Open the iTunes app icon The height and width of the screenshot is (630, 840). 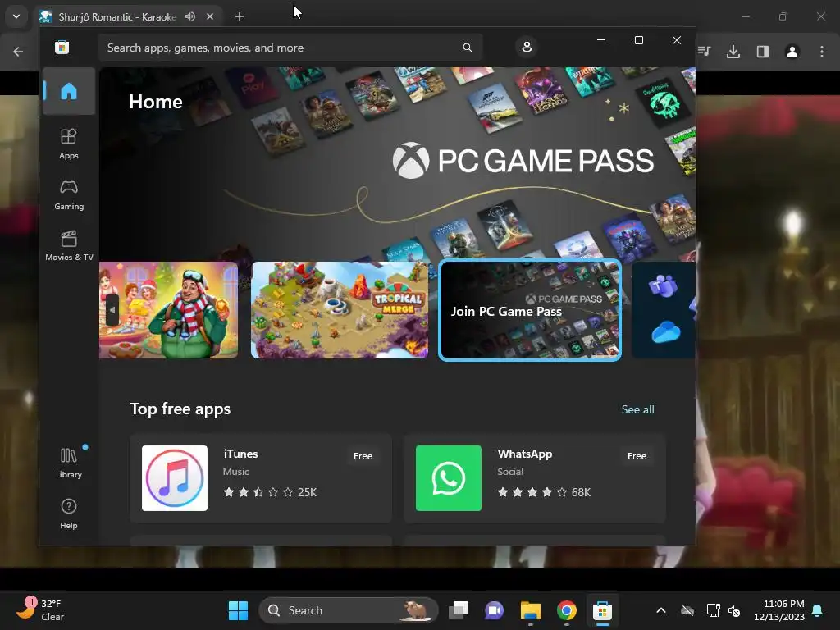[x=175, y=478]
